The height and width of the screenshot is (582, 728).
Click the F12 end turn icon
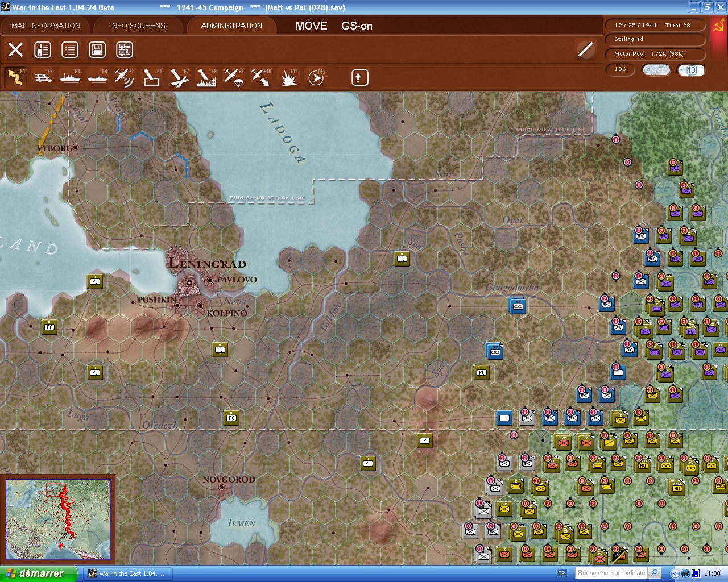(x=316, y=77)
